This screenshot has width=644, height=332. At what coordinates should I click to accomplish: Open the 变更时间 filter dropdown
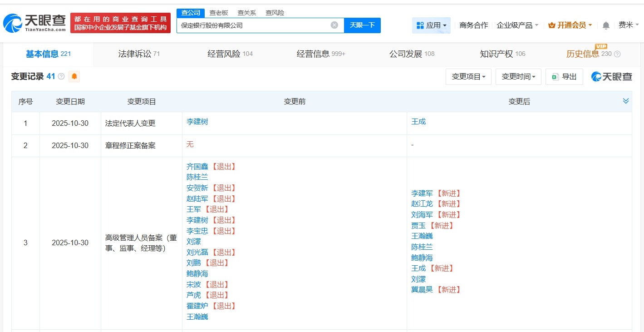click(518, 76)
